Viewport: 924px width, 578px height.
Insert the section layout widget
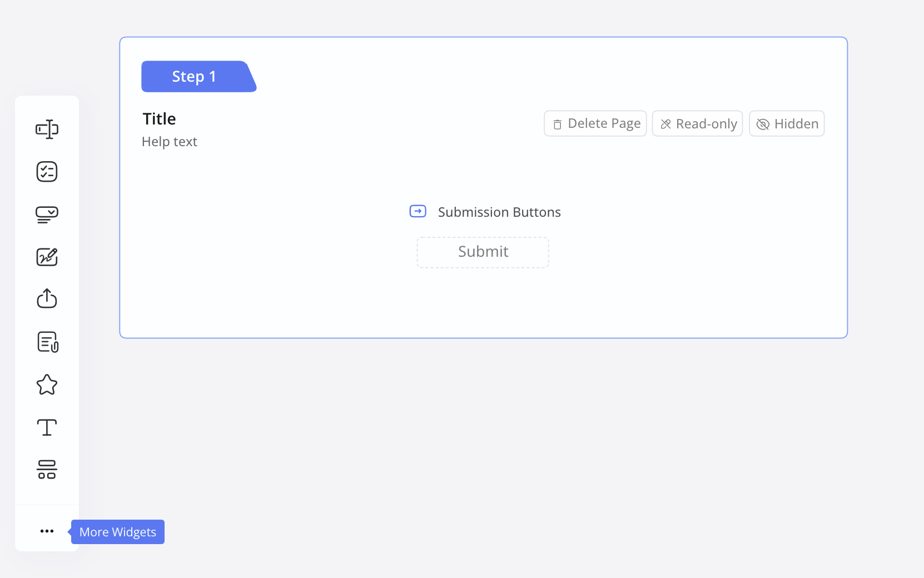[47, 470]
